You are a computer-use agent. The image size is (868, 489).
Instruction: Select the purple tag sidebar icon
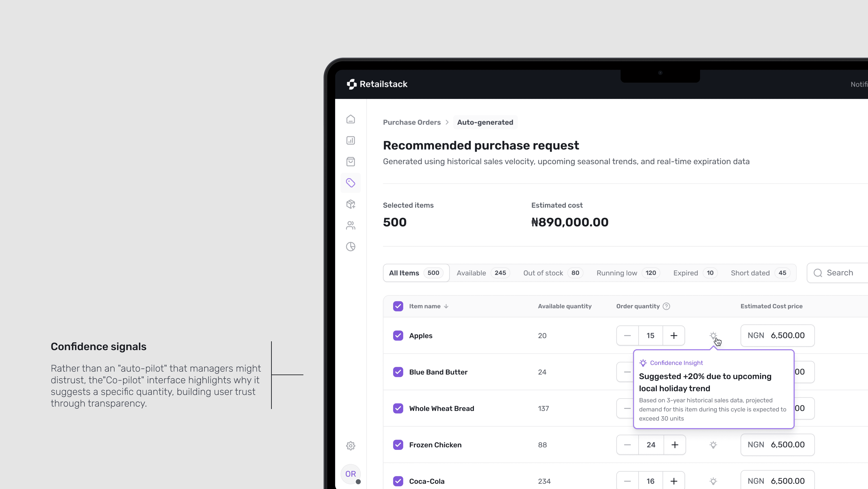pyautogui.click(x=350, y=183)
